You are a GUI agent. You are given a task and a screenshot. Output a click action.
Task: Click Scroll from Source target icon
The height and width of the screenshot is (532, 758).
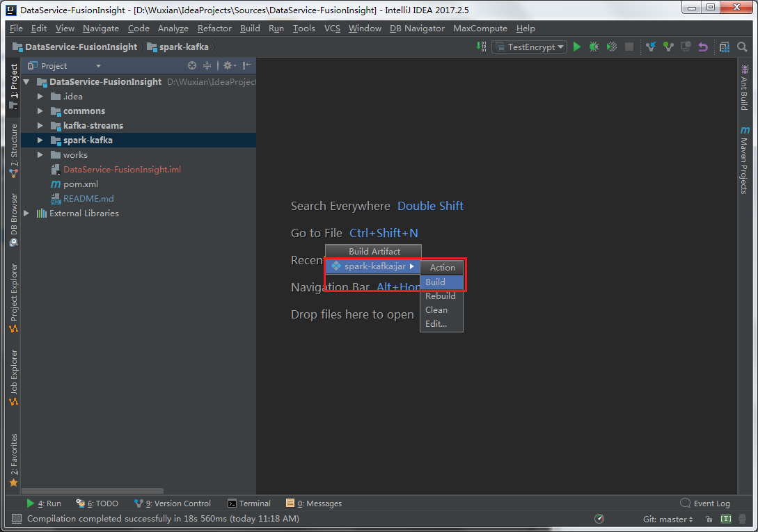point(192,65)
